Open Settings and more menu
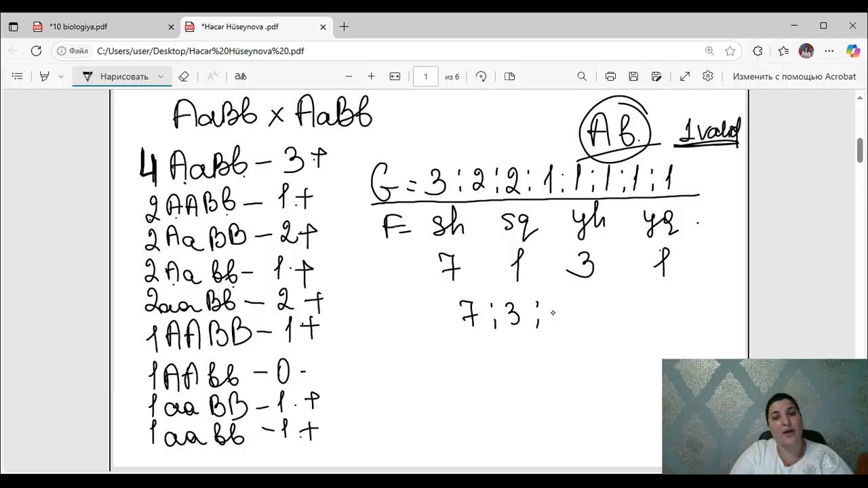The width and height of the screenshot is (868, 488). pos(829,51)
